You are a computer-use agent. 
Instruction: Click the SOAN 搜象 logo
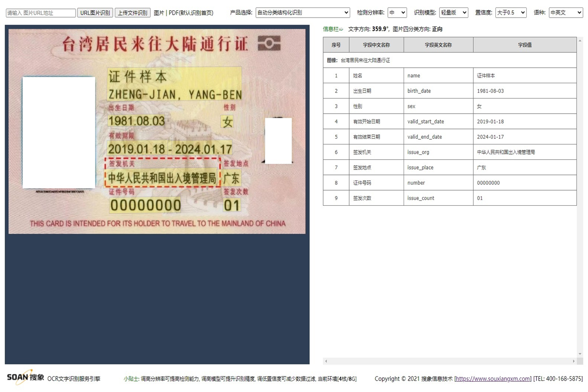22,378
